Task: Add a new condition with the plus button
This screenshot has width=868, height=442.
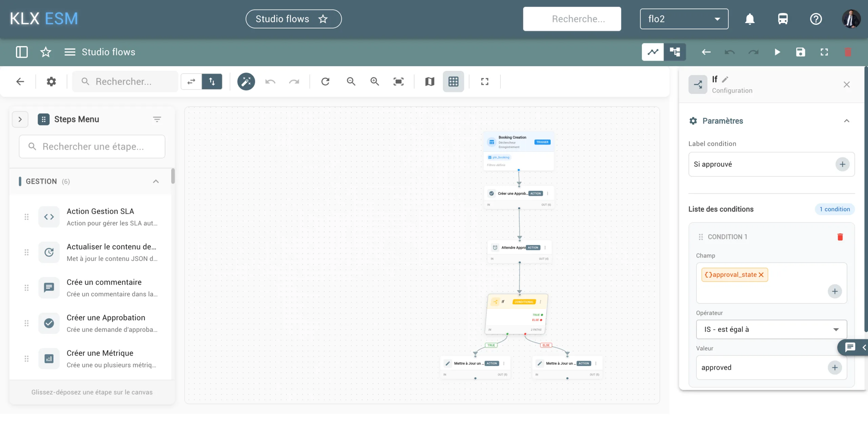Action: coord(835,291)
